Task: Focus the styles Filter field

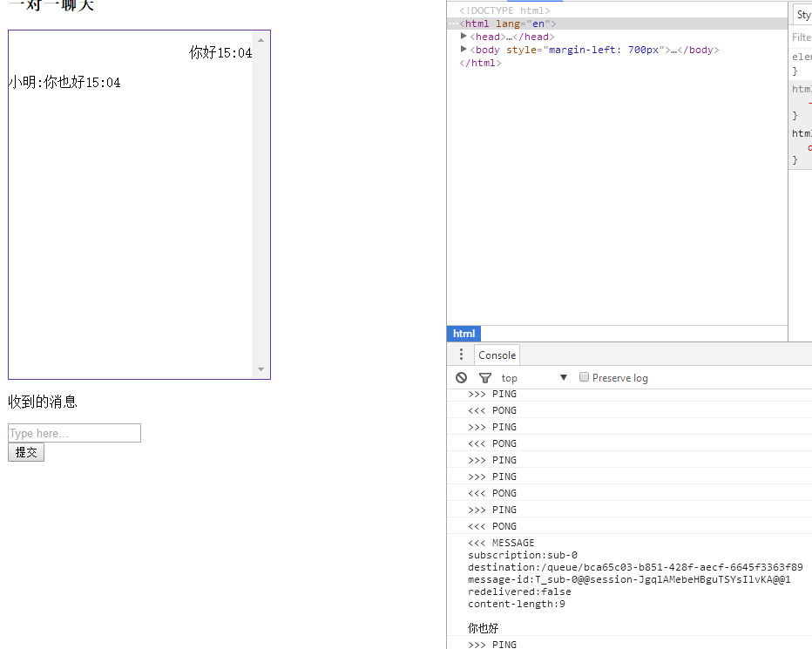Action: point(802,37)
